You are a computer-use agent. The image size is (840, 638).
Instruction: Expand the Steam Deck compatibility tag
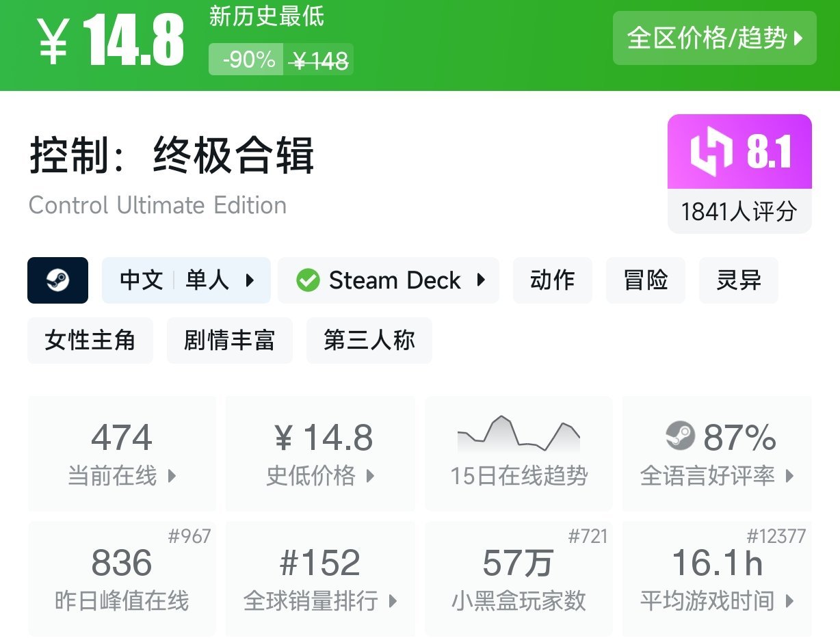click(x=389, y=280)
